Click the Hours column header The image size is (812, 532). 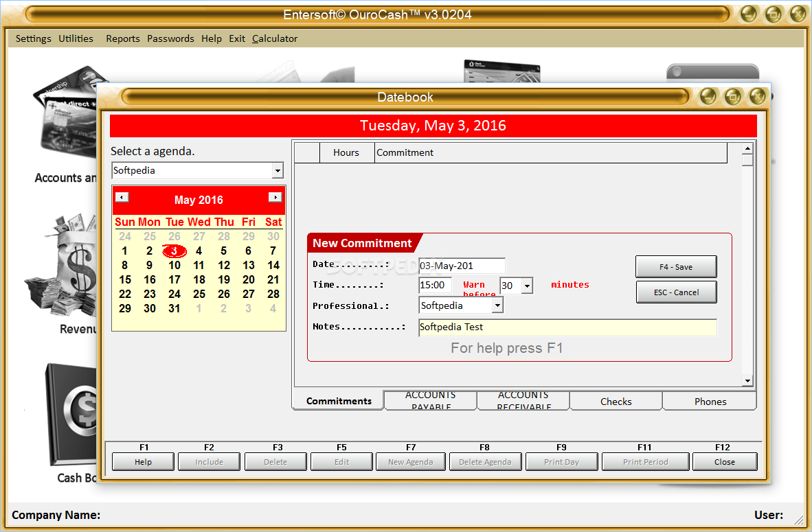coord(346,152)
